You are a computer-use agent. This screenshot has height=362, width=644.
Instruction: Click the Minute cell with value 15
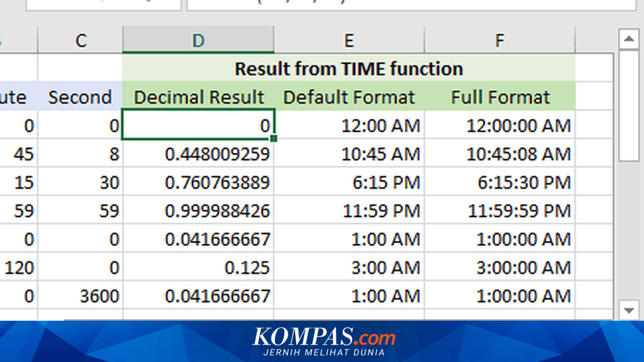click(19, 182)
